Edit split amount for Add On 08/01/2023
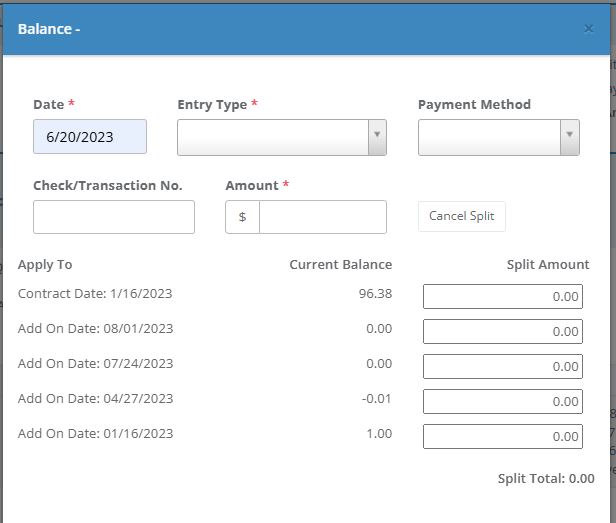This screenshot has width=616, height=523. (502, 331)
